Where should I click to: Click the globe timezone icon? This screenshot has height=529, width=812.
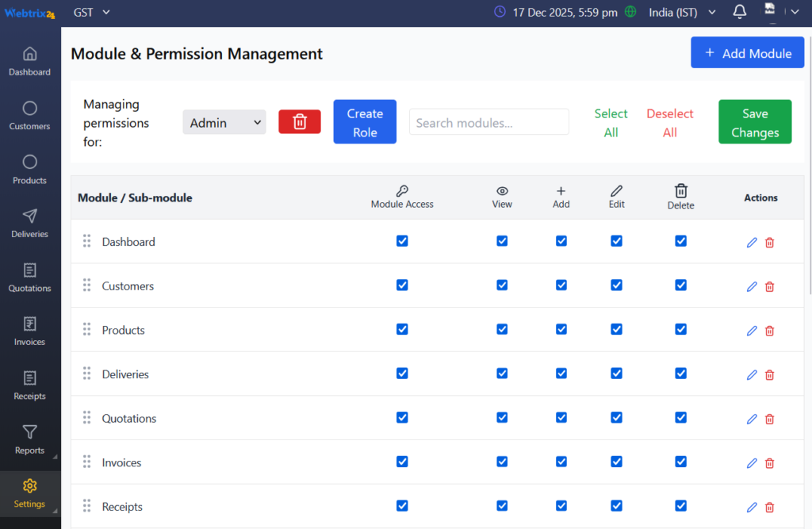630,11
